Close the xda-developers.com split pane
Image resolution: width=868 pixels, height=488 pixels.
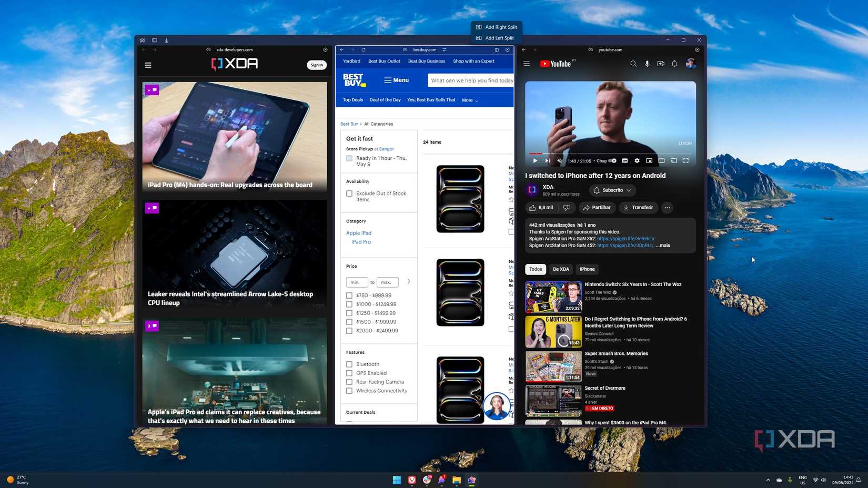coord(325,50)
